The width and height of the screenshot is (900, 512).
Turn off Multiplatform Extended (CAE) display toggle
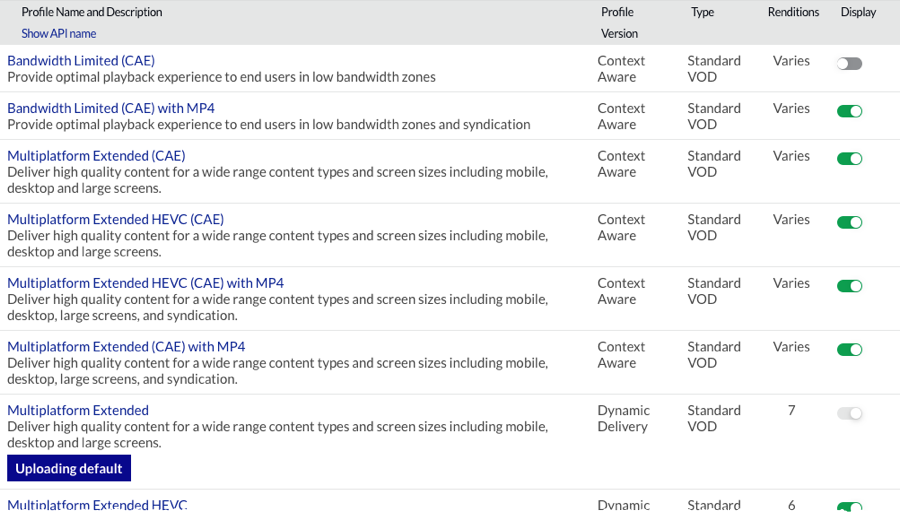point(849,159)
